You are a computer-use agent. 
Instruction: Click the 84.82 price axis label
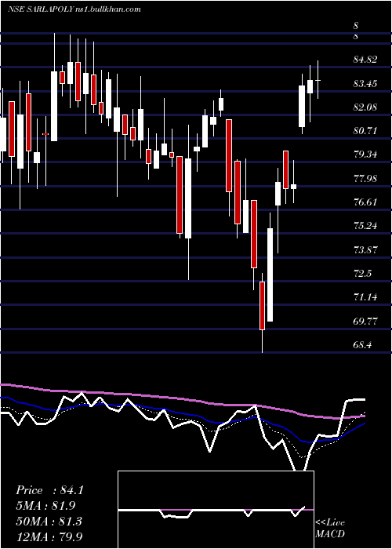365,60
